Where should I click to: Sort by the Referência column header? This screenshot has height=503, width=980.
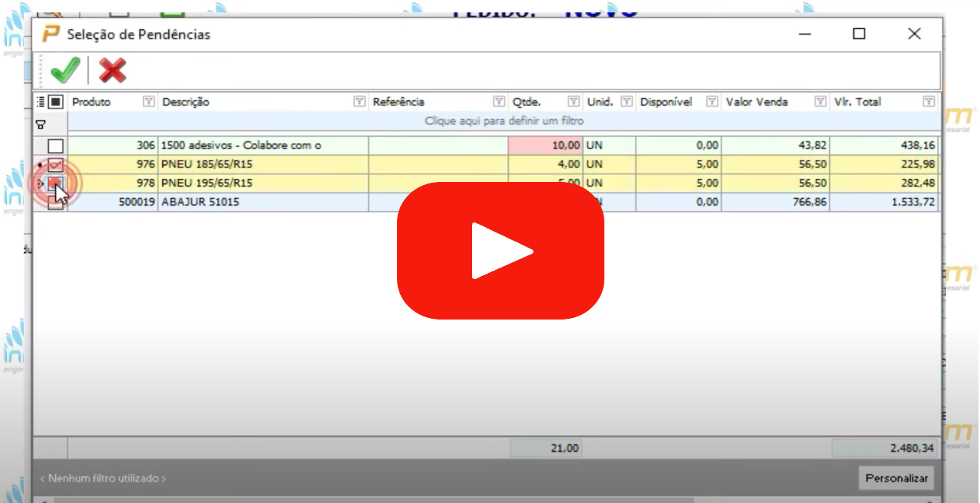click(399, 102)
